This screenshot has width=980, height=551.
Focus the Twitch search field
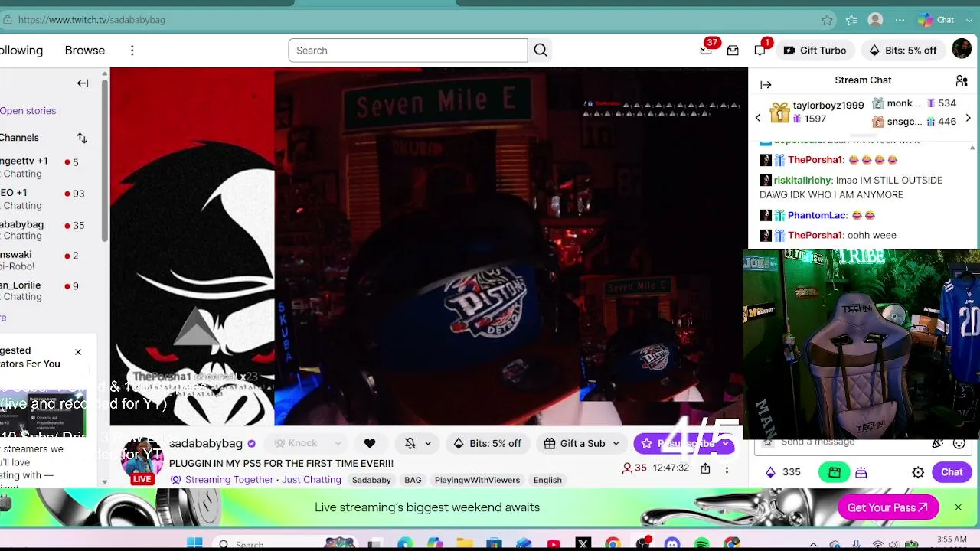(x=408, y=51)
